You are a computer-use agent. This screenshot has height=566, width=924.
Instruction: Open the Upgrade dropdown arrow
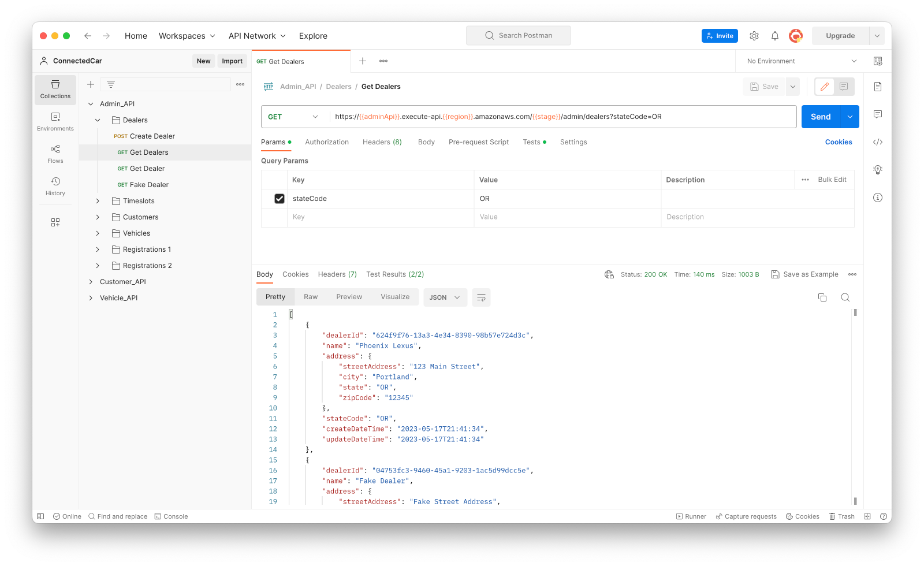click(877, 36)
